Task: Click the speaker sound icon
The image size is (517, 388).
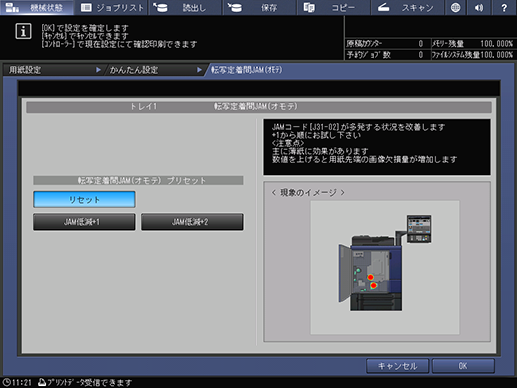Action: pos(479,7)
